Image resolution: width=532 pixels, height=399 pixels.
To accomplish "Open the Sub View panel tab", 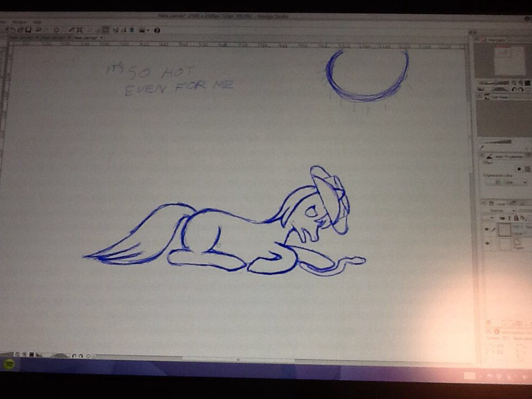I will (x=499, y=97).
